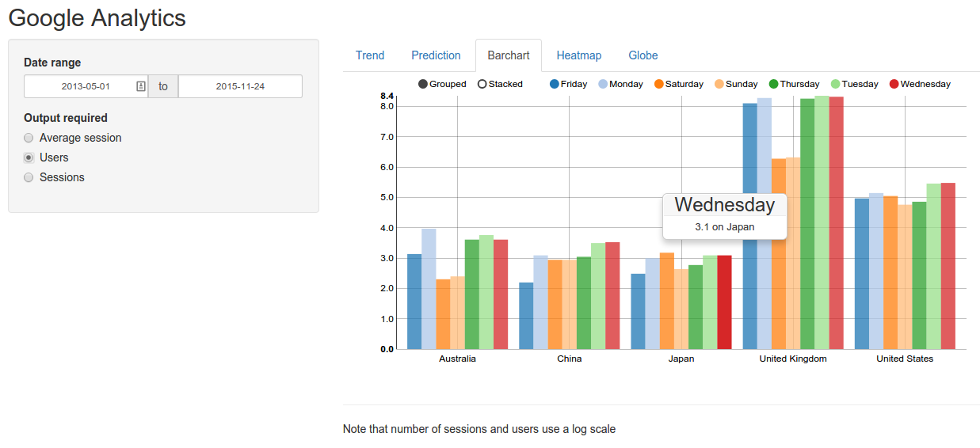Toggle Sunday series legend dot

pos(719,84)
